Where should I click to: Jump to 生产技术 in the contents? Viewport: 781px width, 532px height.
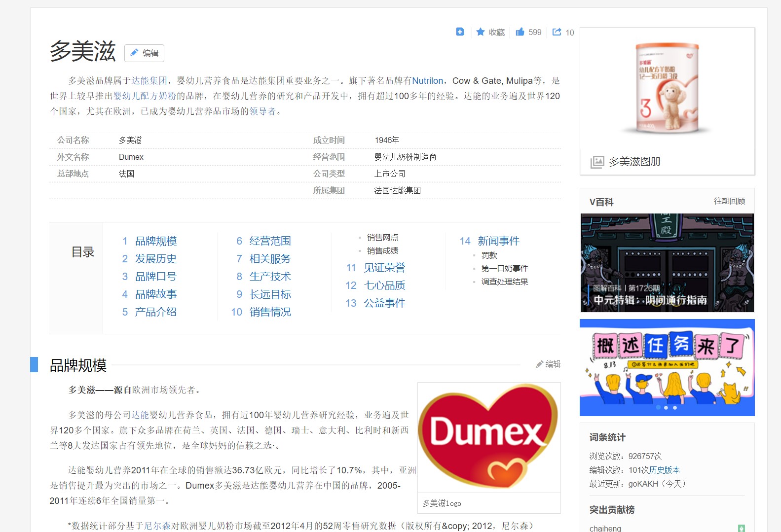pyautogui.click(x=270, y=277)
